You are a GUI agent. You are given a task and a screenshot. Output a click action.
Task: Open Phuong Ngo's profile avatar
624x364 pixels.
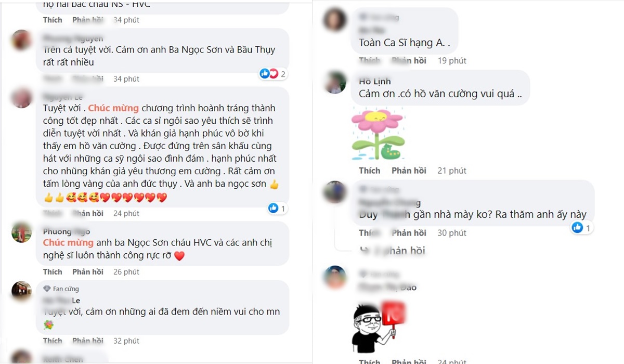coord(22,232)
